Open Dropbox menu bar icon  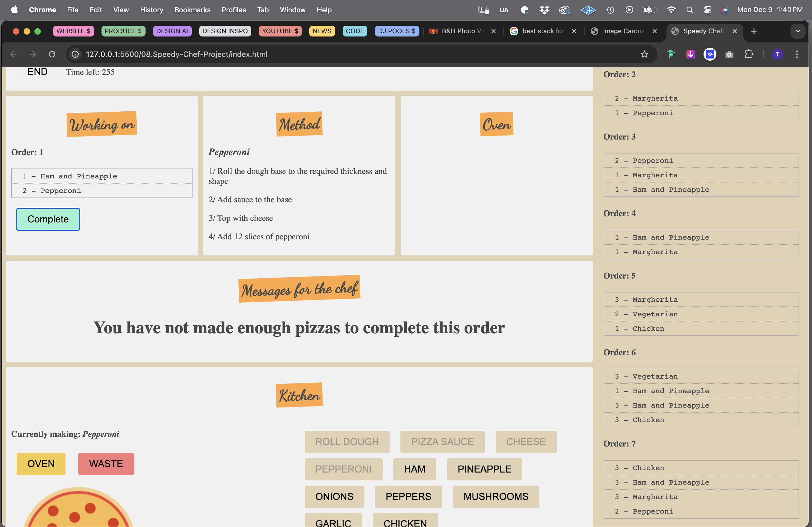tap(545, 10)
